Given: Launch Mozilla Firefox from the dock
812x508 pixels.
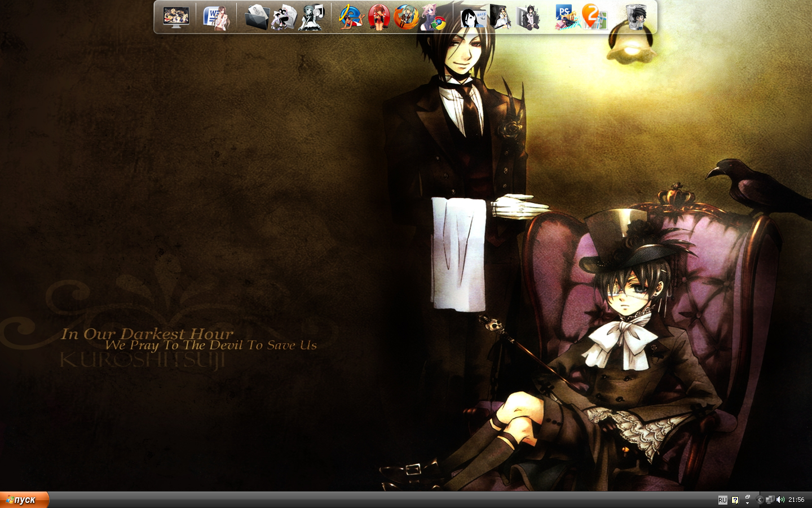Looking at the screenshot, I should click(x=406, y=17).
